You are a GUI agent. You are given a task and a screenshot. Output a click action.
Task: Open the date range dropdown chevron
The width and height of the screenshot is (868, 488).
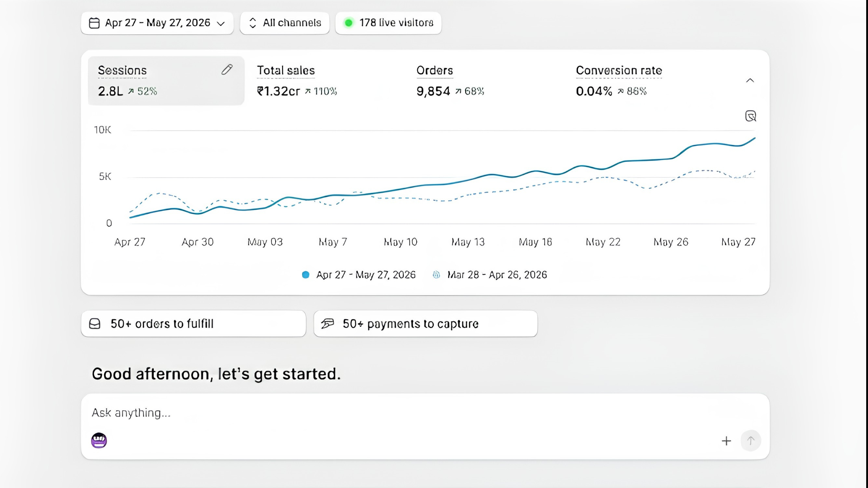pos(221,24)
